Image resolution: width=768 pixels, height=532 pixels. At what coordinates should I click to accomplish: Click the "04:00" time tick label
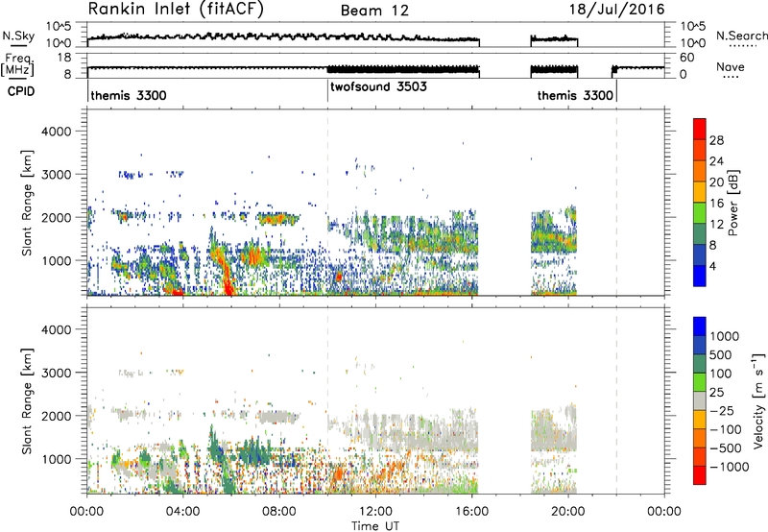pyautogui.click(x=182, y=512)
